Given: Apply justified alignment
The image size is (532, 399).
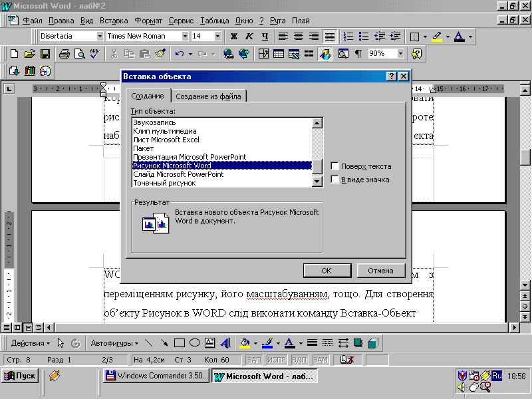Looking at the screenshot, I should coord(329,36).
